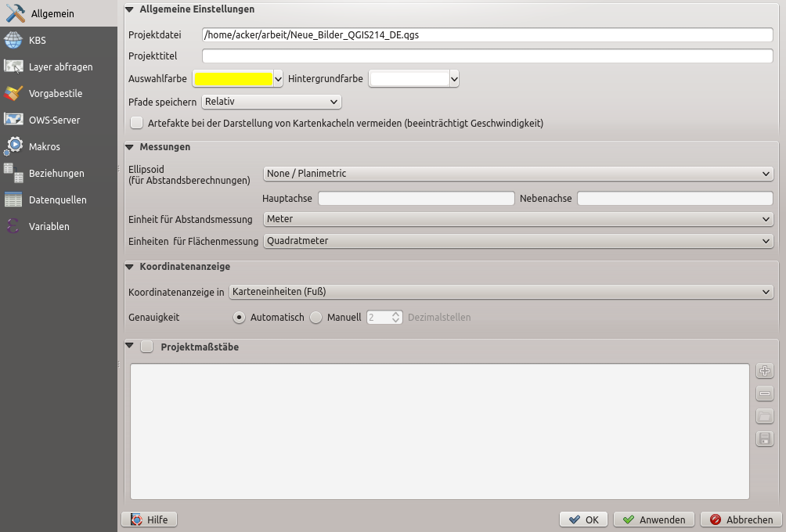Open Vorgabestile brush icon

13,93
